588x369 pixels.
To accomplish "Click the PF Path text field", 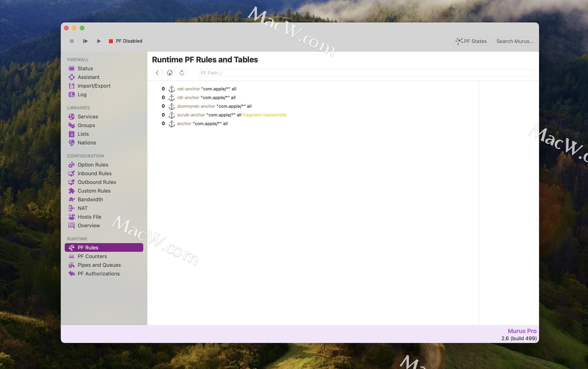I will [366, 73].
